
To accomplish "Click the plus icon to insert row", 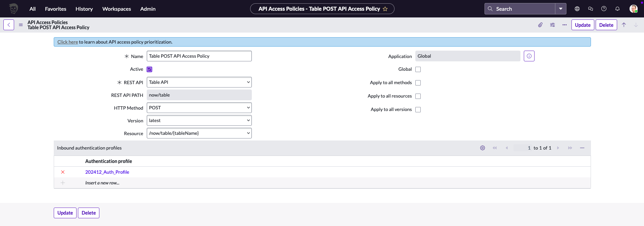I will tap(63, 183).
